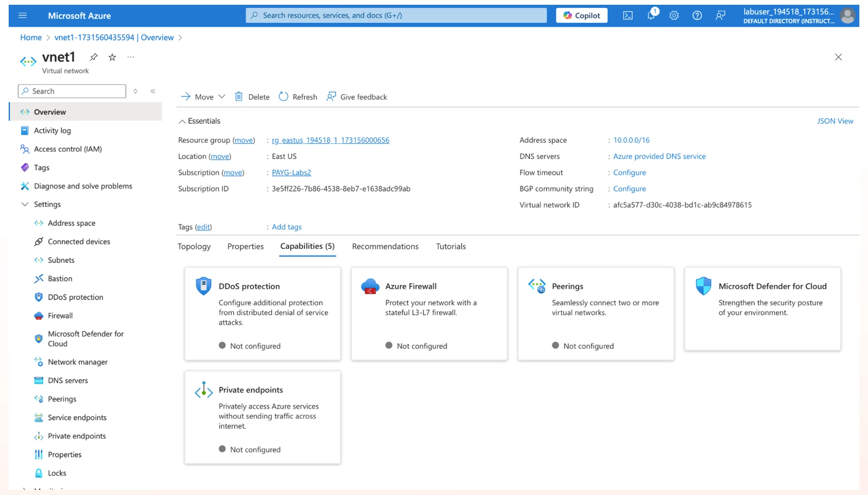Click Configure next to BGP community string
The height and width of the screenshot is (495, 868).
pos(629,188)
